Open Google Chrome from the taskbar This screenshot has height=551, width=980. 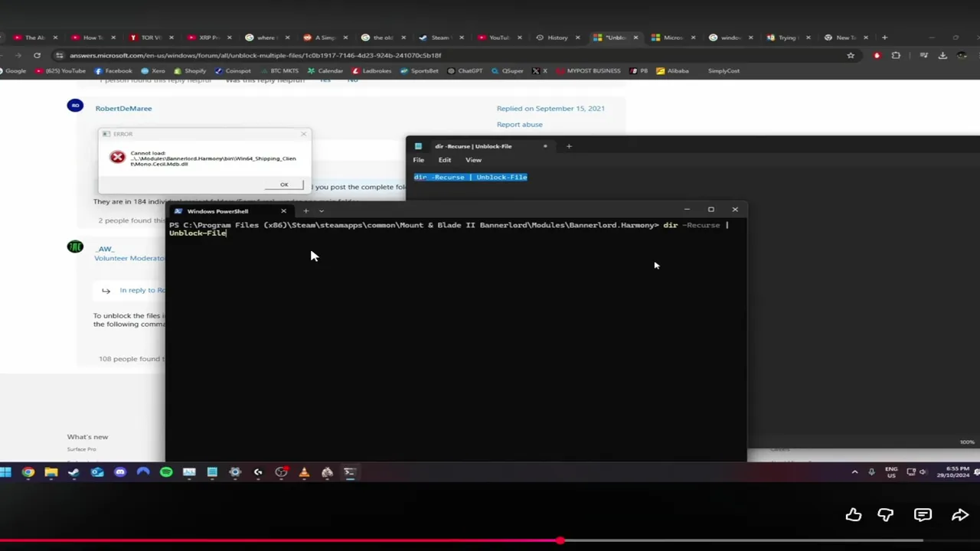coord(28,472)
